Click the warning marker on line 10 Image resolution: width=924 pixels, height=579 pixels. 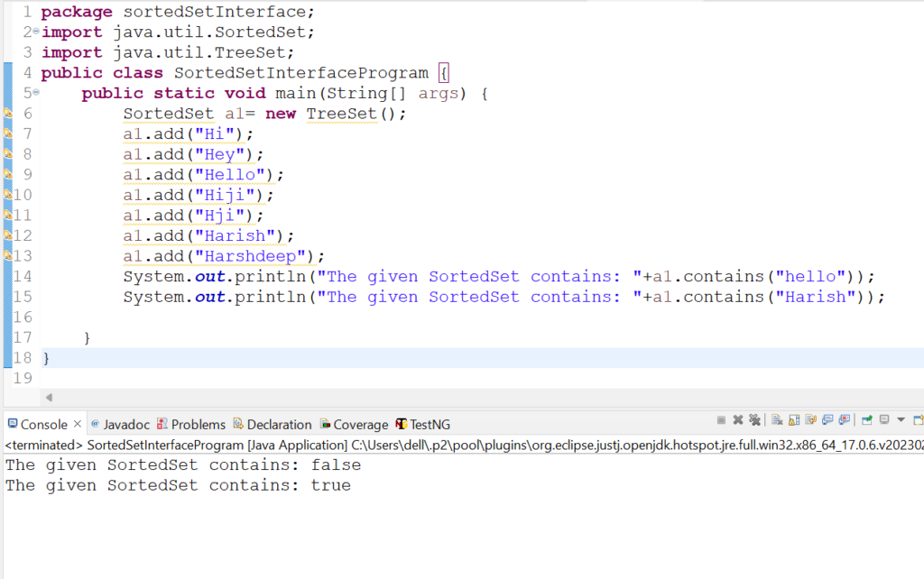(x=7, y=195)
